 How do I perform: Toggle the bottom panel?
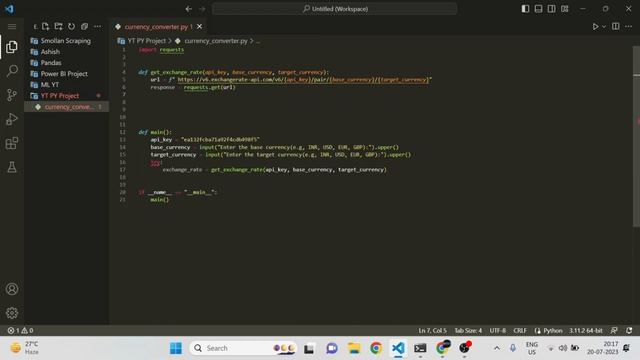[x=538, y=9]
